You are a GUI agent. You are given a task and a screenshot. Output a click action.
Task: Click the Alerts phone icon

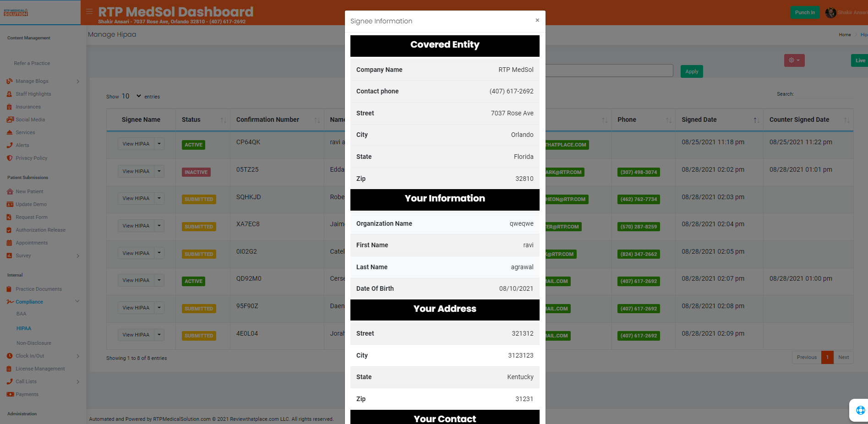(10, 145)
